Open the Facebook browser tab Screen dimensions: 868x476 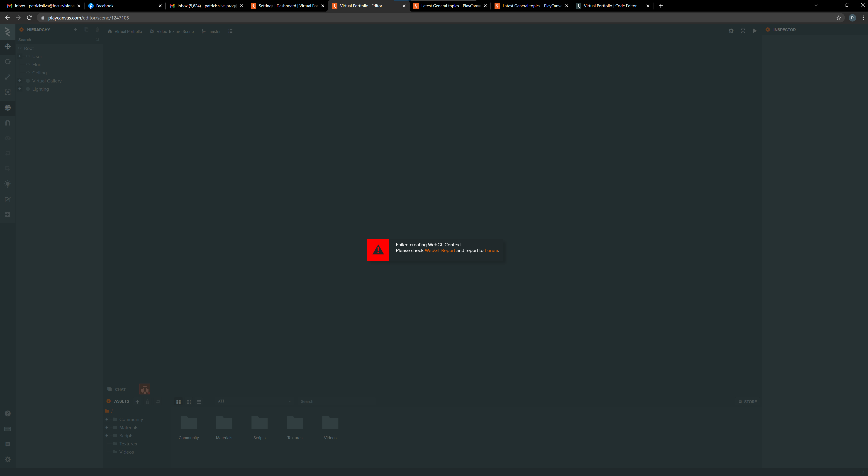pos(105,6)
